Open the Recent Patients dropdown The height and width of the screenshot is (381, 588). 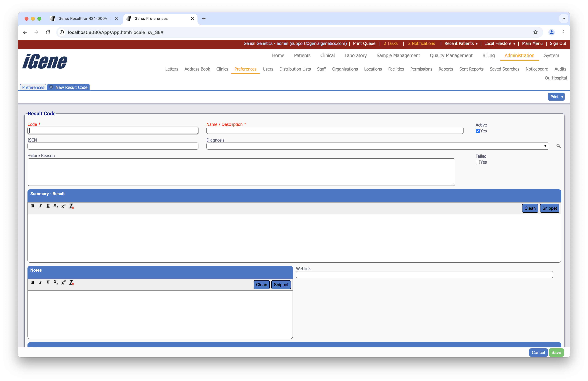461,44
